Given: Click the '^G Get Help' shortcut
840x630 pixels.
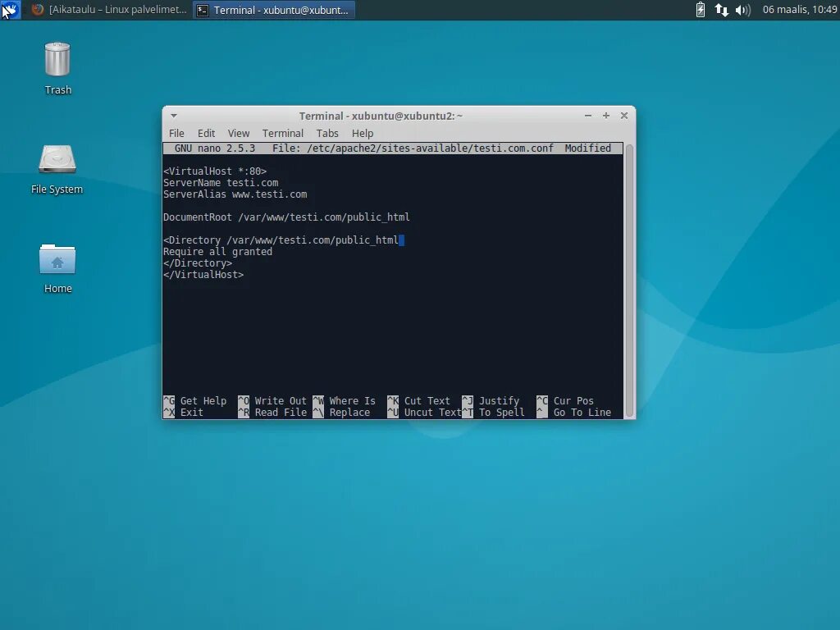Looking at the screenshot, I should (195, 400).
